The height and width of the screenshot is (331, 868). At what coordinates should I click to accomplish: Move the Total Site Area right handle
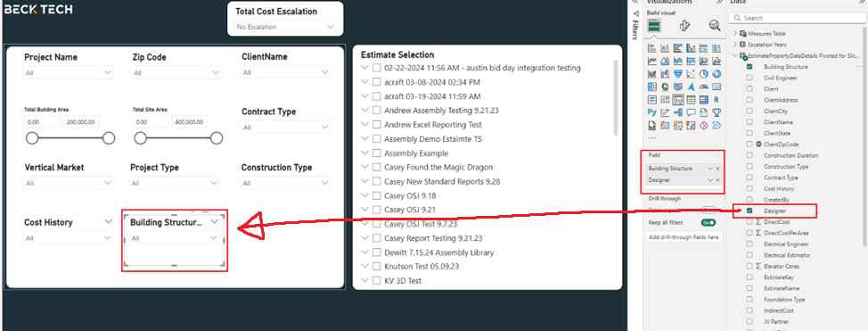click(x=217, y=138)
